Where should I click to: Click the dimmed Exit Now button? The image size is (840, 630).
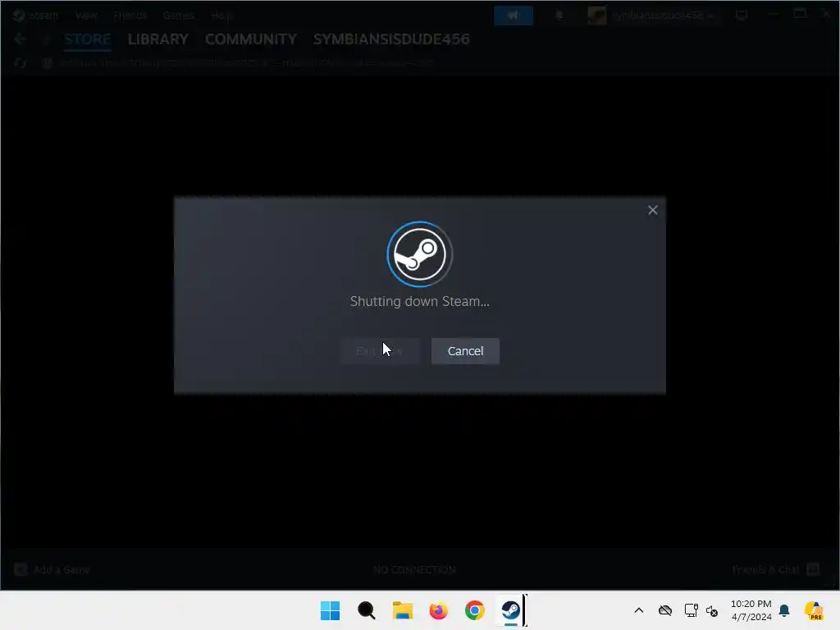tap(380, 351)
